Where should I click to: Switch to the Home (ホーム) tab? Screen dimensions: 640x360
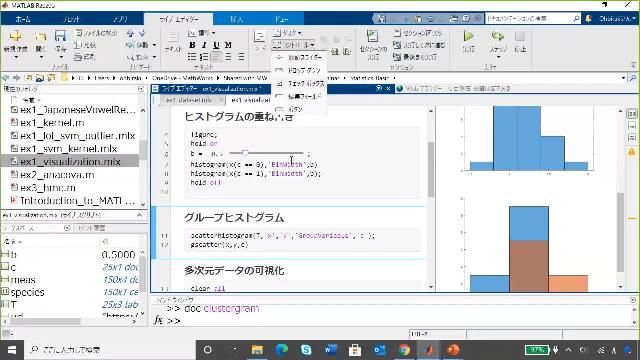[x=22, y=19]
